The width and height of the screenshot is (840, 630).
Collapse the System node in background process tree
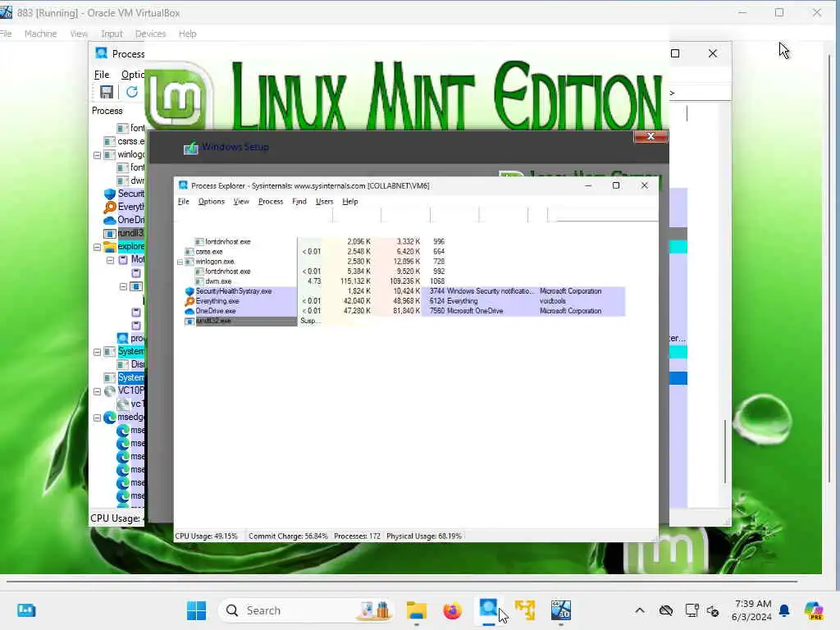(97, 353)
